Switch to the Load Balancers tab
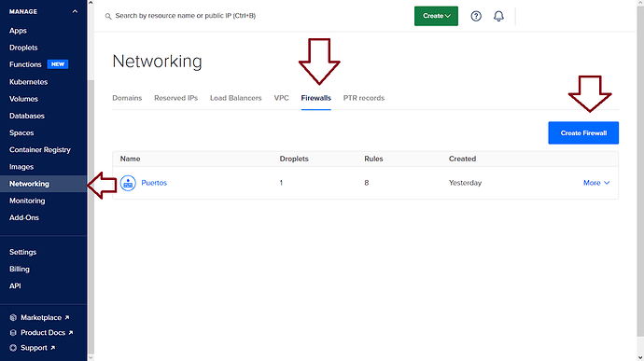This screenshot has width=644, height=361. 236,98
